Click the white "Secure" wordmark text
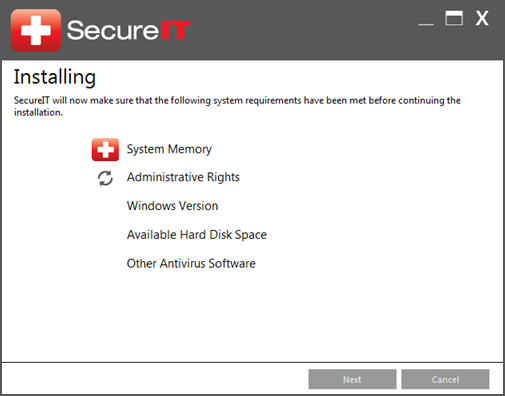Image resolution: width=505 pixels, height=396 pixels. coord(113,30)
